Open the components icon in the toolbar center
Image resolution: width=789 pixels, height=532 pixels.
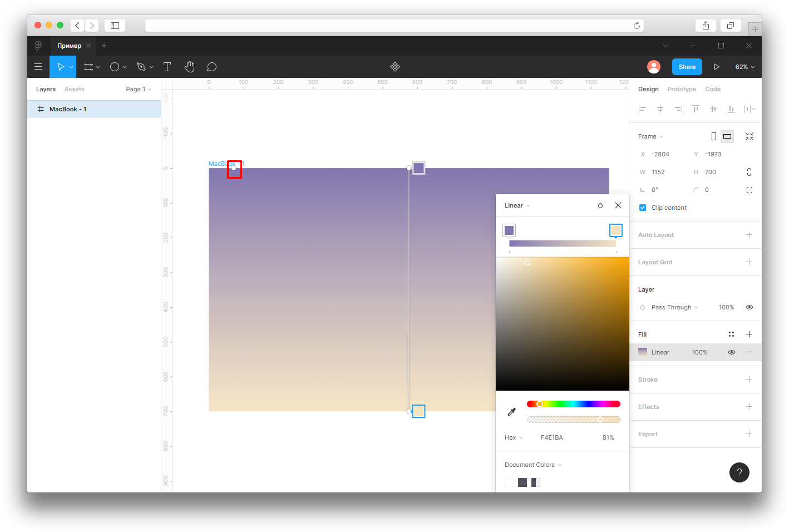(395, 67)
